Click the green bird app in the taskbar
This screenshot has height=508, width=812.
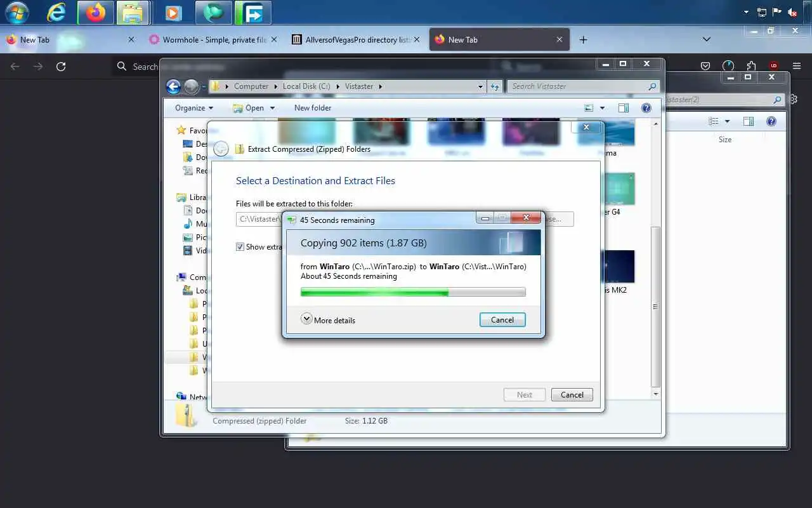pyautogui.click(x=213, y=12)
